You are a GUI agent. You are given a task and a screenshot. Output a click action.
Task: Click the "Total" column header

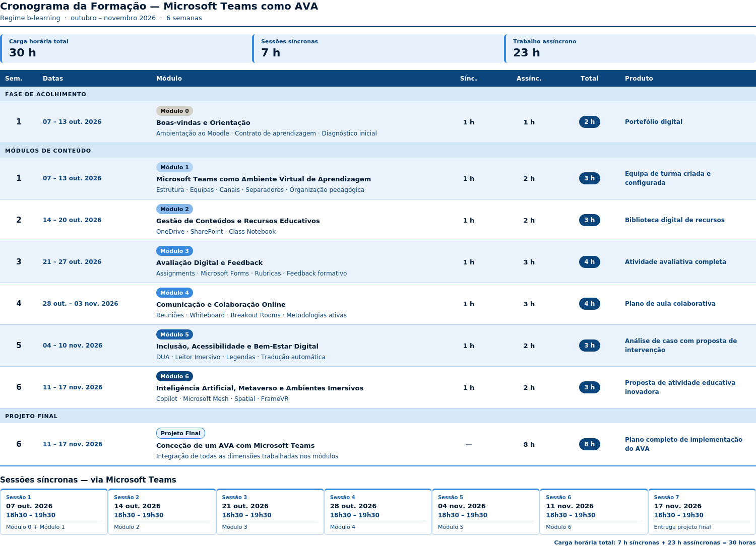590,79
